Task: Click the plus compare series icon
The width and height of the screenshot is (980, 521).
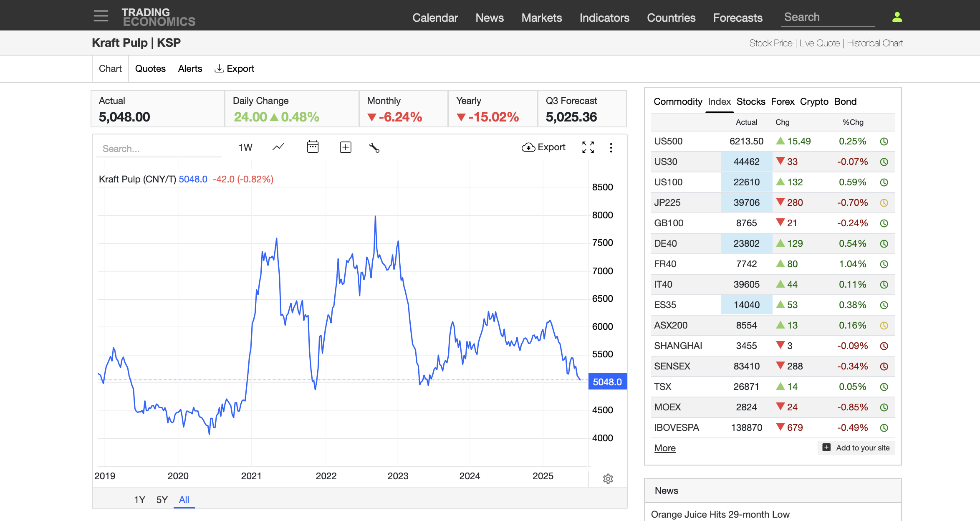Action: point(345,147)
